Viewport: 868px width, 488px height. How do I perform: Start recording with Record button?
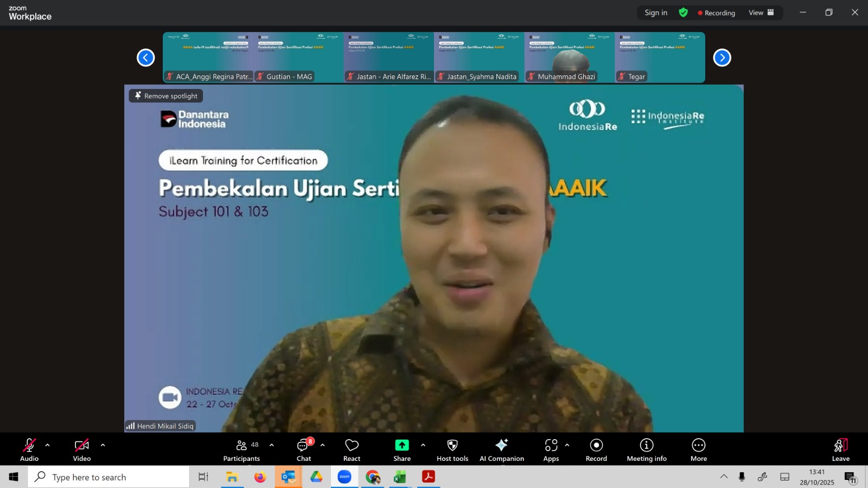click(596, 450)
